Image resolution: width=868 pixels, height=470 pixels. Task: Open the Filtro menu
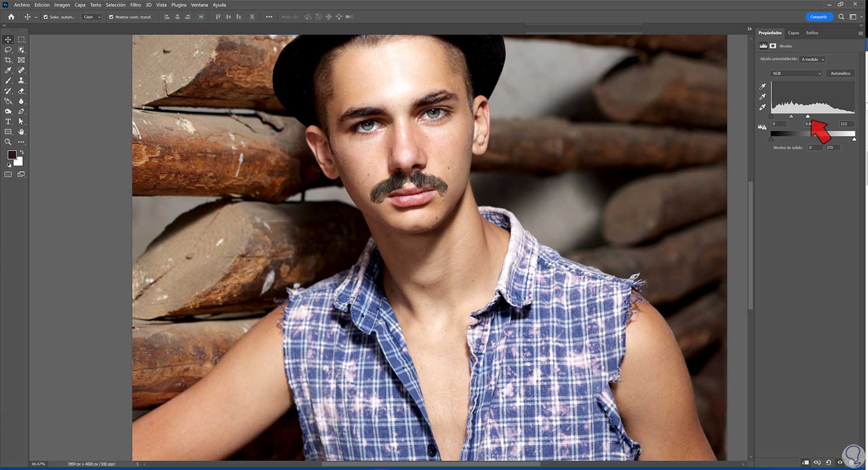tap(135, 5)
